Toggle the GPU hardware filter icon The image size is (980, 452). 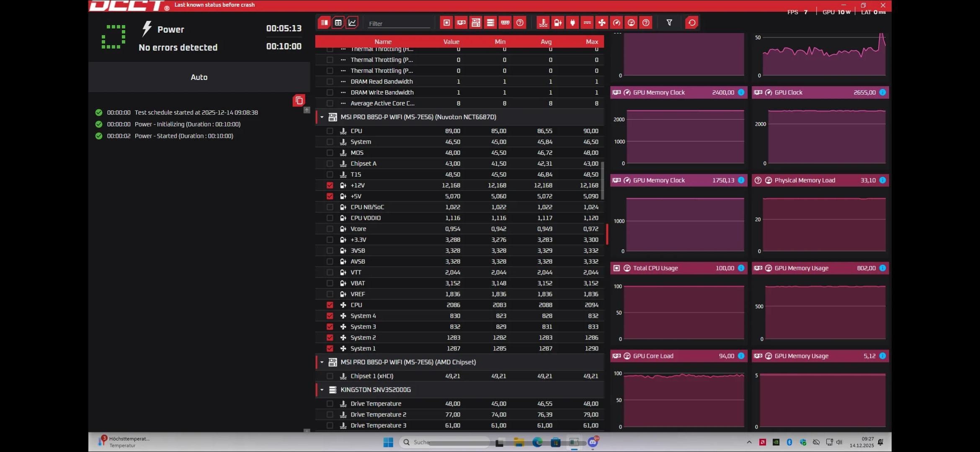coord(461,23)
